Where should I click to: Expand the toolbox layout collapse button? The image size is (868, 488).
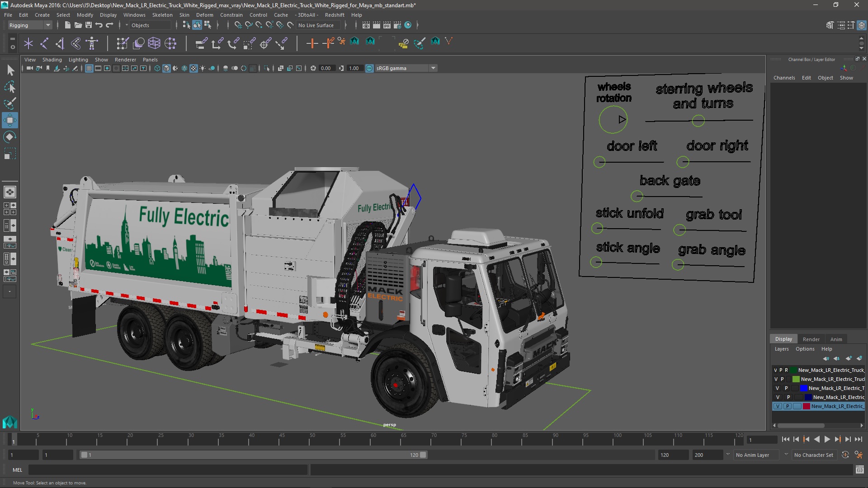[x=9, y=292]
